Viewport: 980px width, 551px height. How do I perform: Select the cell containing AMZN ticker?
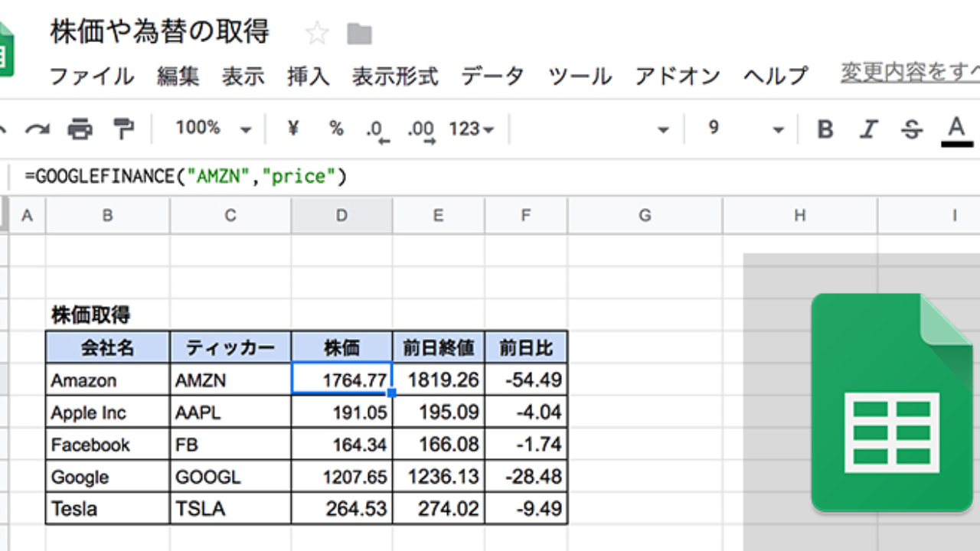[230, 380]
